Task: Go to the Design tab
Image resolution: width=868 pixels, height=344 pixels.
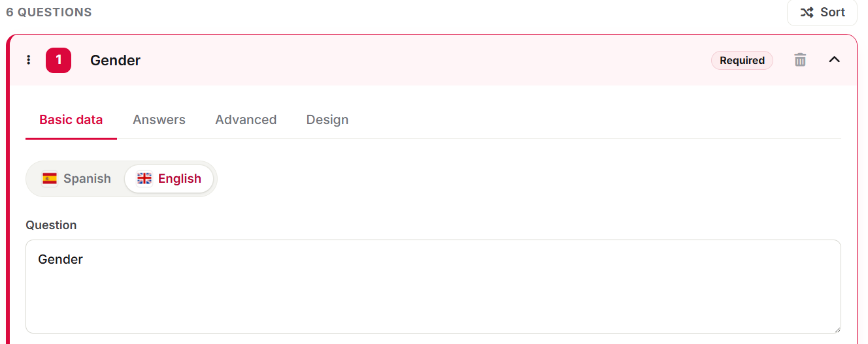Action: pyautogui.click(x=327, y=119)
